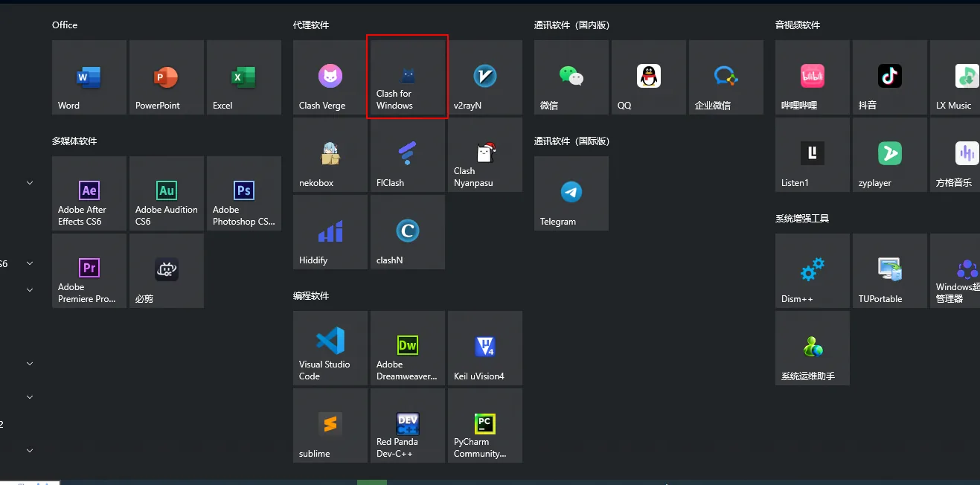Launch nekobox tile

click(x=330, y=155)
